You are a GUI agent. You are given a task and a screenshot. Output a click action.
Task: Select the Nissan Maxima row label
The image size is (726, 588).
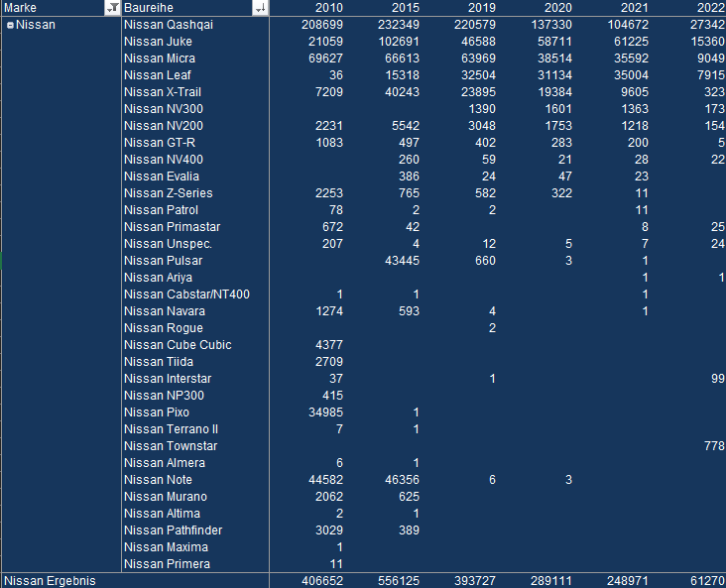pyautogui.click(x=166, y=547)
